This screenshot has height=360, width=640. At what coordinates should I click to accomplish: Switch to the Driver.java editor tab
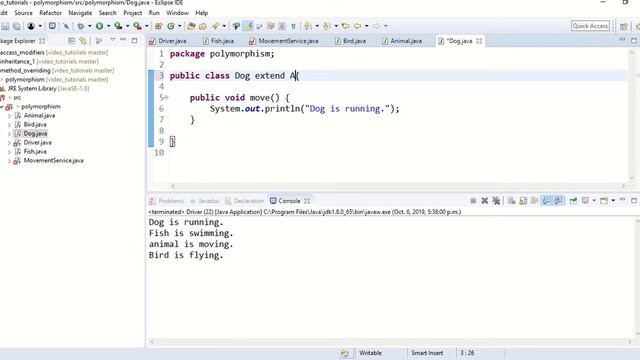(x=168, y=41)
